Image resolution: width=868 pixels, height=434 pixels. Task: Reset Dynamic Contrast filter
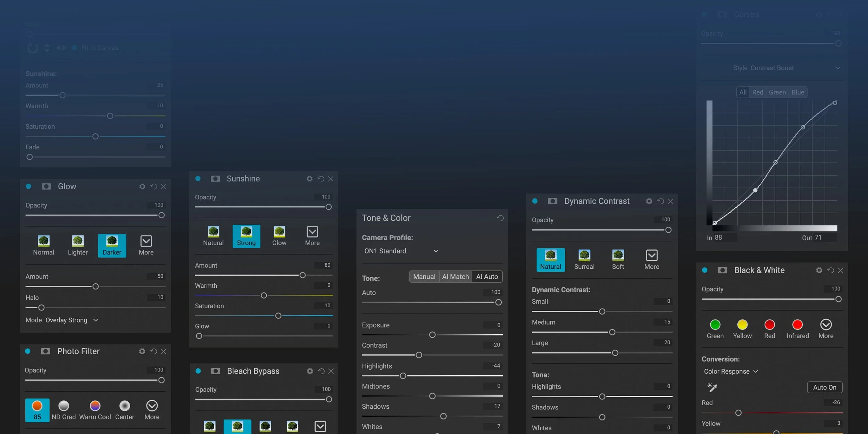tap(660, 201)
